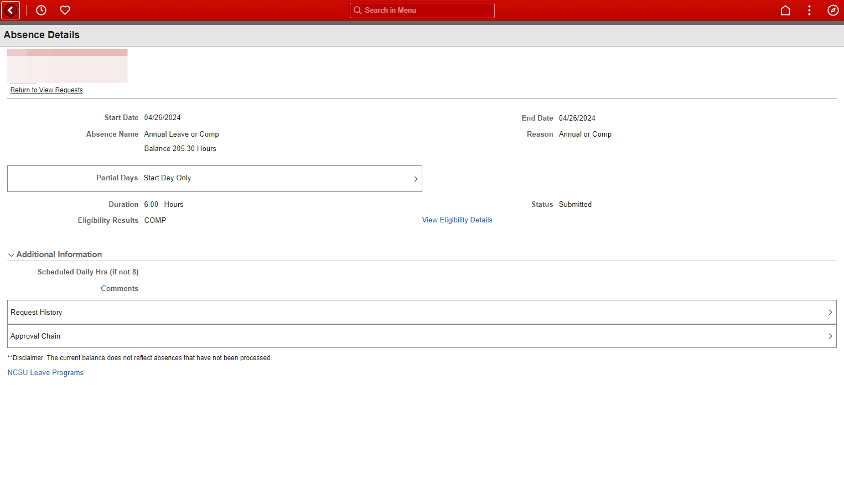844x504 pixels.
Task: Go to the Home icon
Action: (785, 10)
